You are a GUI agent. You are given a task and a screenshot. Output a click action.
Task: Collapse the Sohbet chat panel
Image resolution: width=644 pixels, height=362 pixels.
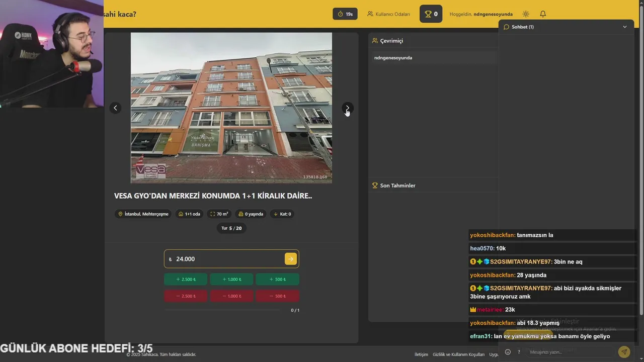click(x=625, y=27)
